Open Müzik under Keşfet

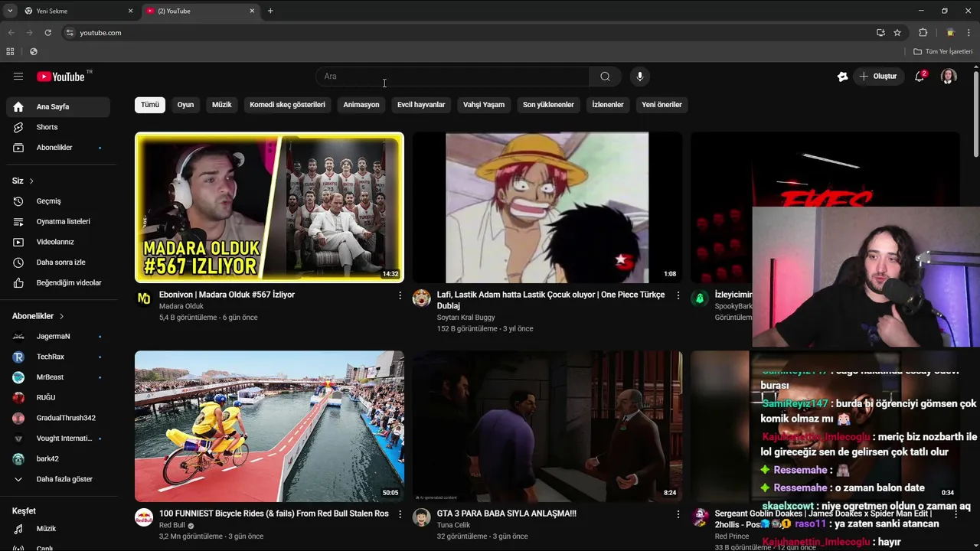point(58,529)
